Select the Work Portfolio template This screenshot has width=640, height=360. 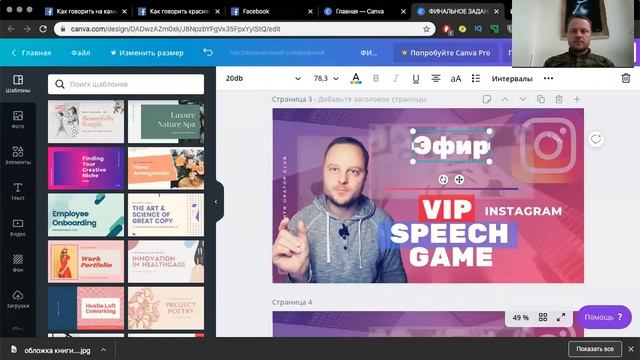coord(86,262)
